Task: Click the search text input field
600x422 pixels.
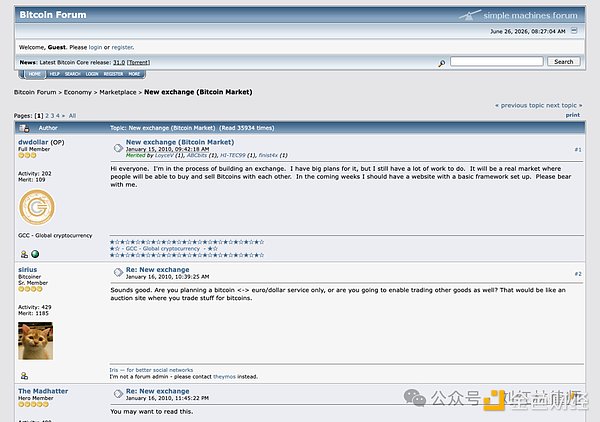Action: [497, 62]
